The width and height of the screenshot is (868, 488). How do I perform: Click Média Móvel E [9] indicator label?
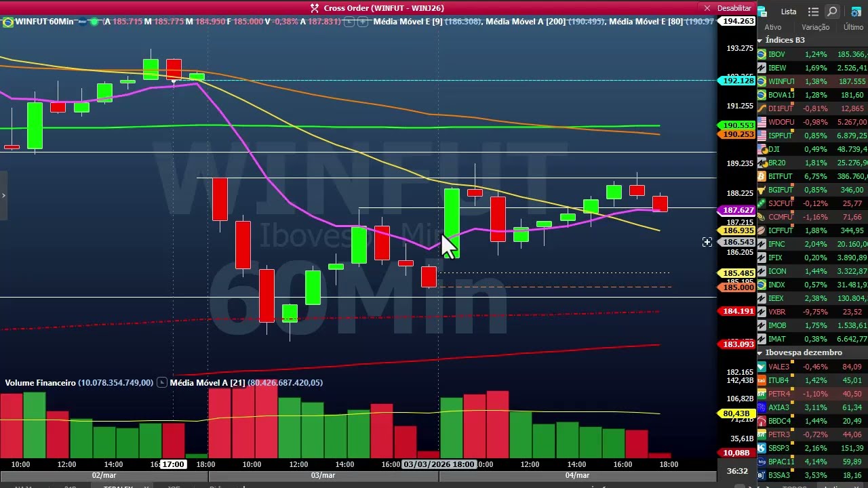(408, 22)
